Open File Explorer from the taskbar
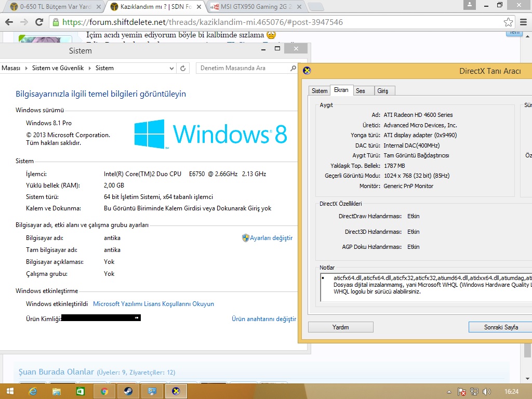Screen dimensions: 532x399 57,391
